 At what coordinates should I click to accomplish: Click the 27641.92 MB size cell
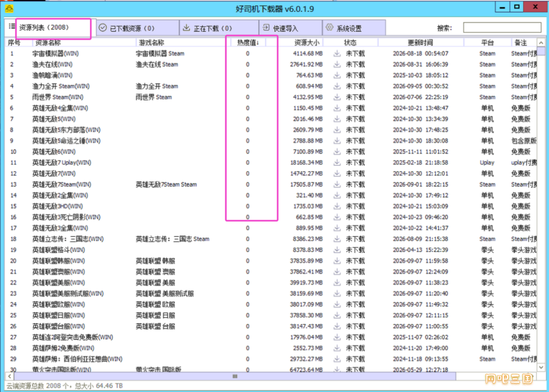306,64
